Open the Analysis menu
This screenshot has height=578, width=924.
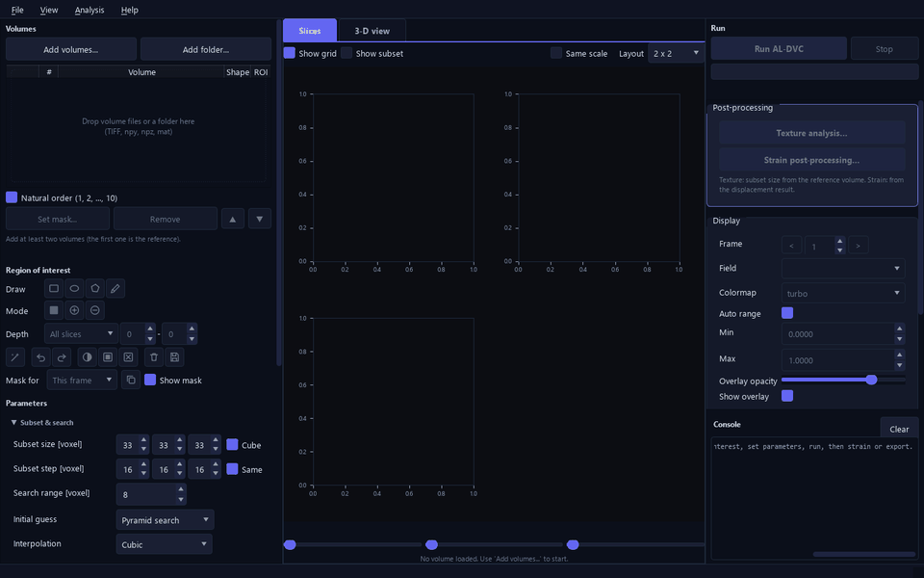(90, 10)
